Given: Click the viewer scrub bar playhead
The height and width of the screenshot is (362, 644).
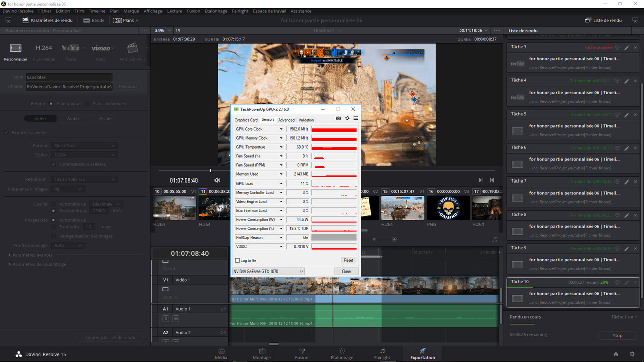Looking at the screenshot, I should [x=211, y=170].
